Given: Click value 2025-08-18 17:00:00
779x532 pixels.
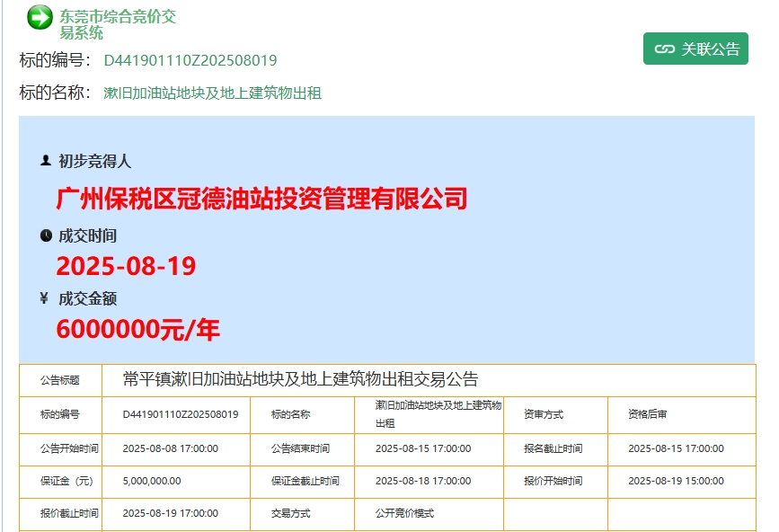Looking at the screenshot, I should [423, 481].
